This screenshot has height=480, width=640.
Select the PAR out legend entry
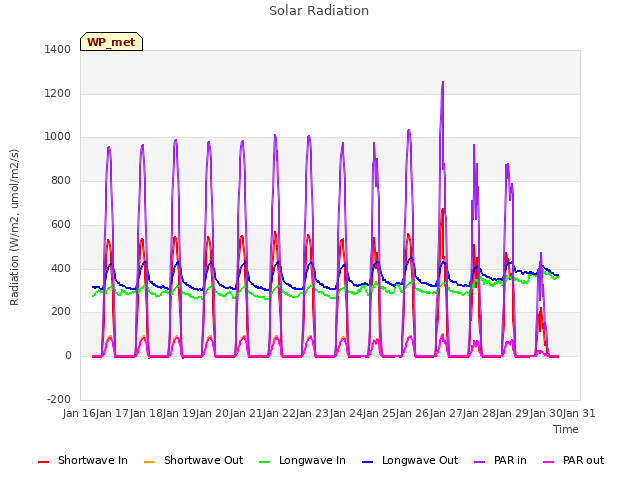(573, 460)
